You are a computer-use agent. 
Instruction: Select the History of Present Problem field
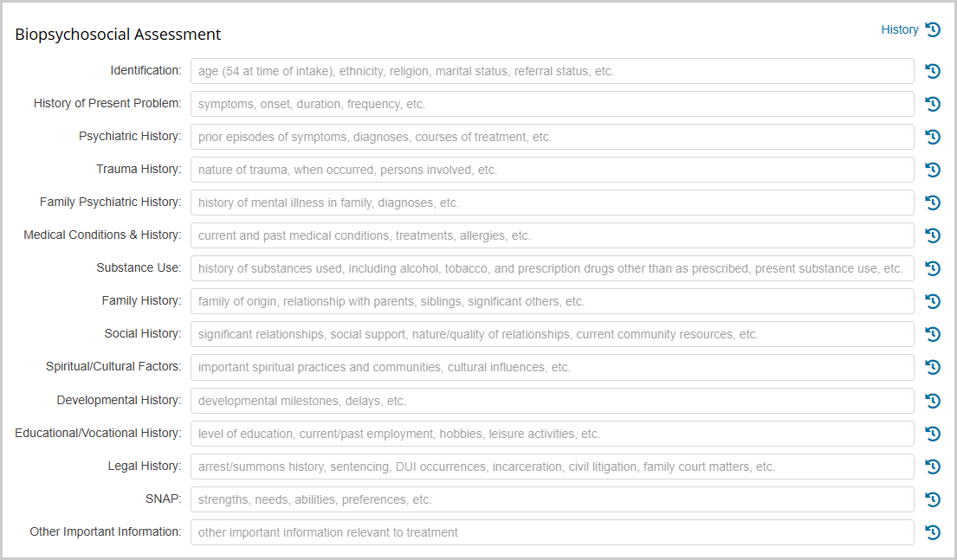[x=553, y=105]
